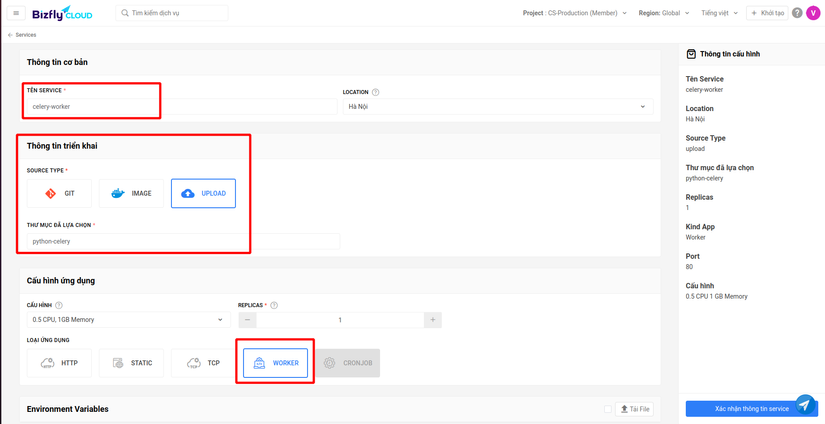Select CRONJOB application type
The image size is (825, 424).
click(347, 363)
